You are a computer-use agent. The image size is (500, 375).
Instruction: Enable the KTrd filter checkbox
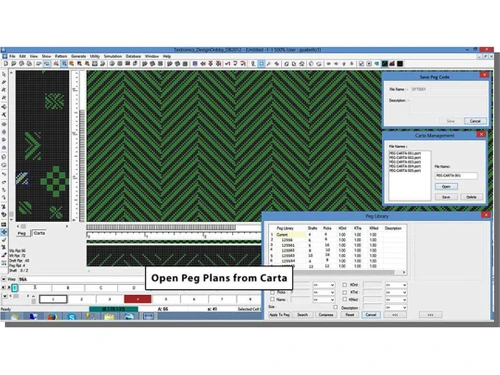coord(345,292)
